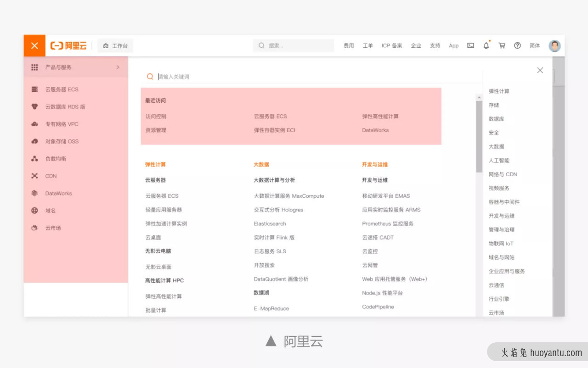Open the 工单 menu
This screenshot has height=368, width=588.
[x=367, y=46]
